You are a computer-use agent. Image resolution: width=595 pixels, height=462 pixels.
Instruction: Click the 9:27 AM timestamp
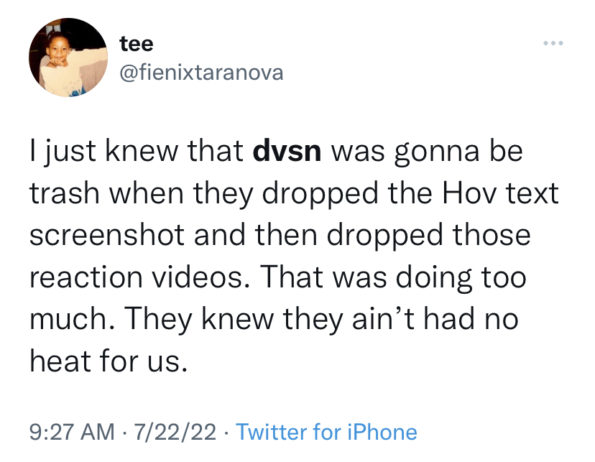click(x=72, y=432)
